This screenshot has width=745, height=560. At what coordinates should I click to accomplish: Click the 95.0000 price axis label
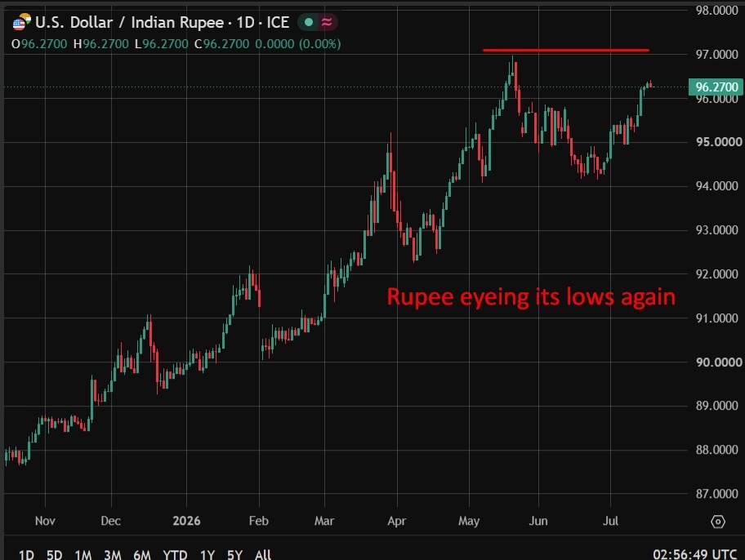718,142
